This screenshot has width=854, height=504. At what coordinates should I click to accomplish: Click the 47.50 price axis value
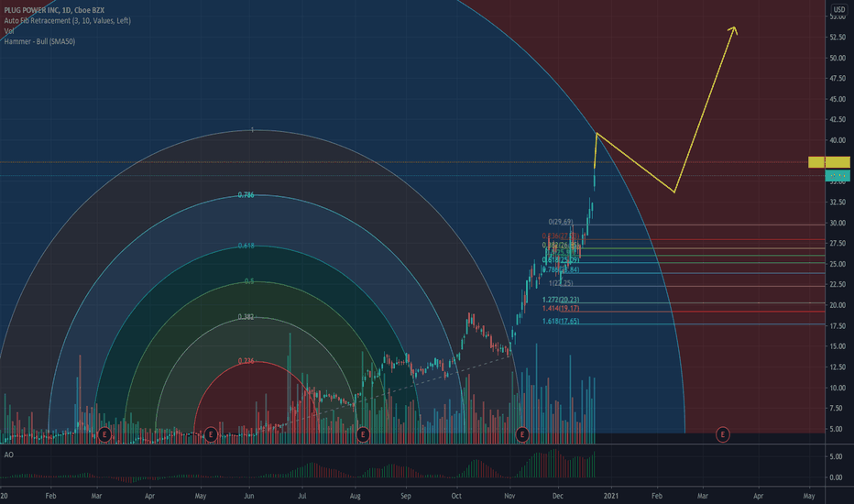(x=838, y=79)
